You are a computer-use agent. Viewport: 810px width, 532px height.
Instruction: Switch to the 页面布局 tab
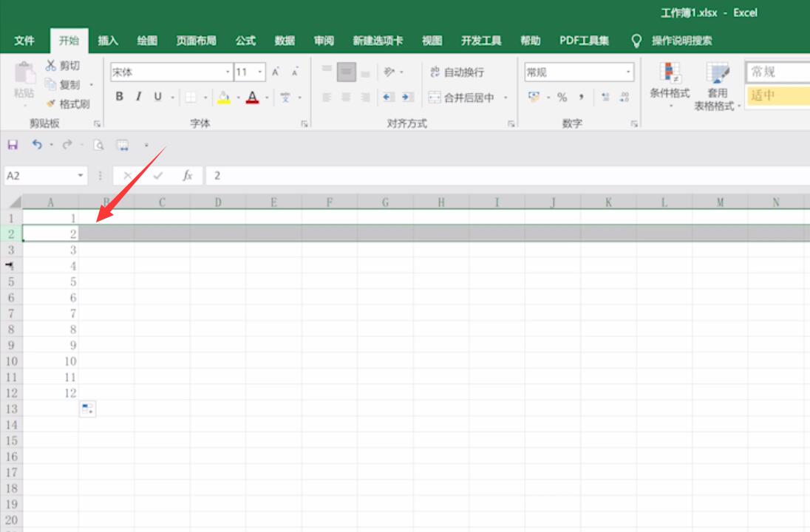(196, 41)
